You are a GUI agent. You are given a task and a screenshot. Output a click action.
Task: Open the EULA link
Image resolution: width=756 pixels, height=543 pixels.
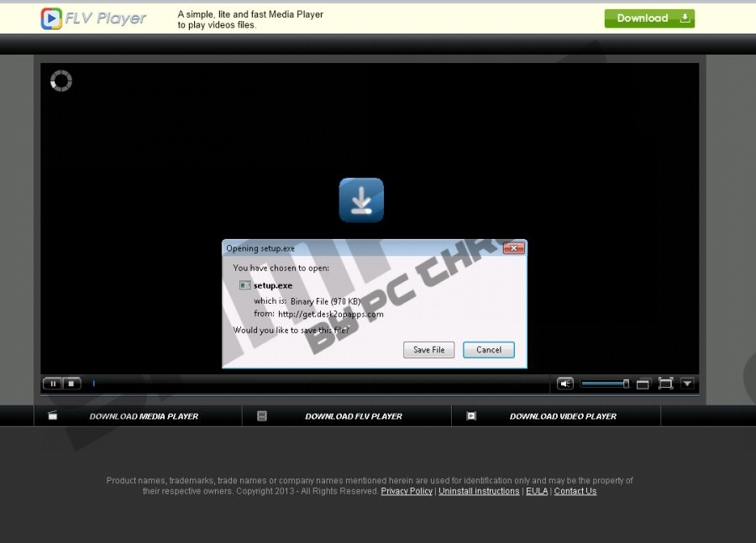(536, 491)
